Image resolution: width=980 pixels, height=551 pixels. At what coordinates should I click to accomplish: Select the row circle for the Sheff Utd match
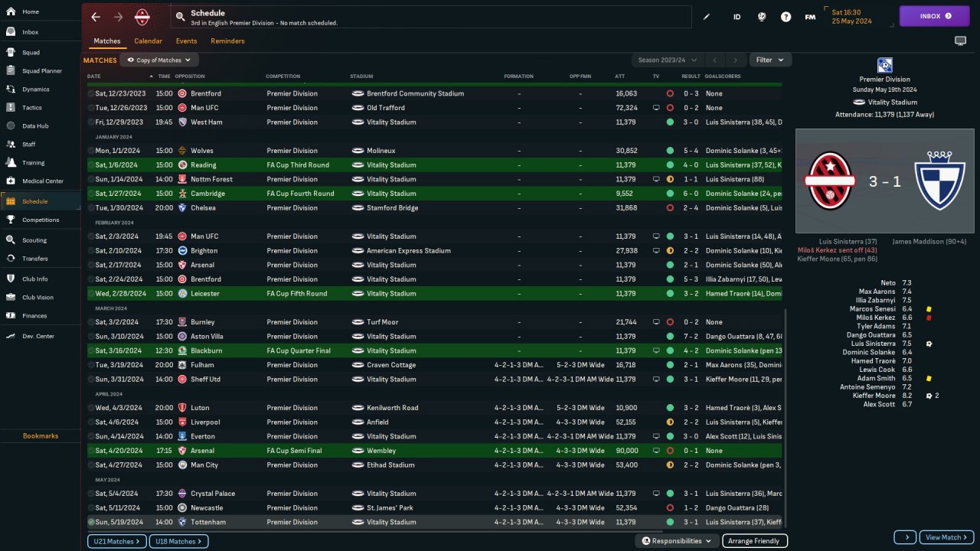(91, 379)
